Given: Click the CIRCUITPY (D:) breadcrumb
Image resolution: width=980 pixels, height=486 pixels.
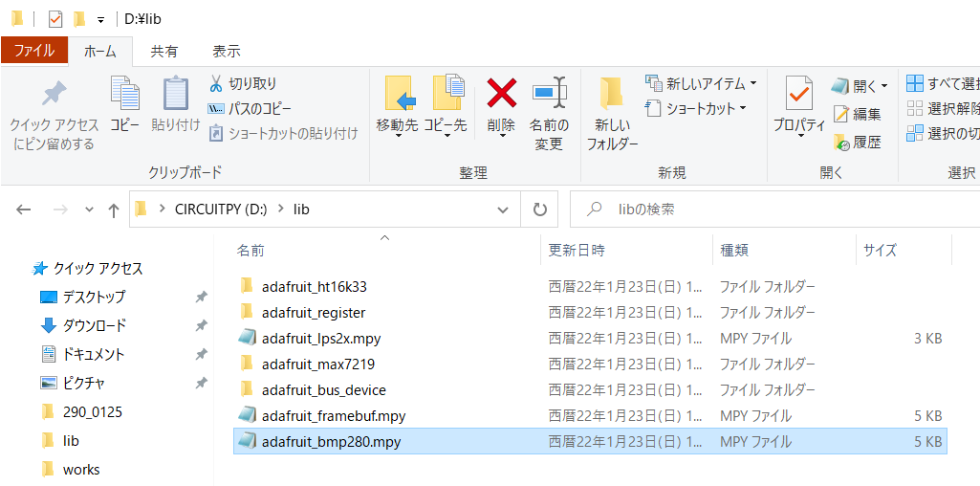Looking at the screenshot, I should (x=221, y=210).
